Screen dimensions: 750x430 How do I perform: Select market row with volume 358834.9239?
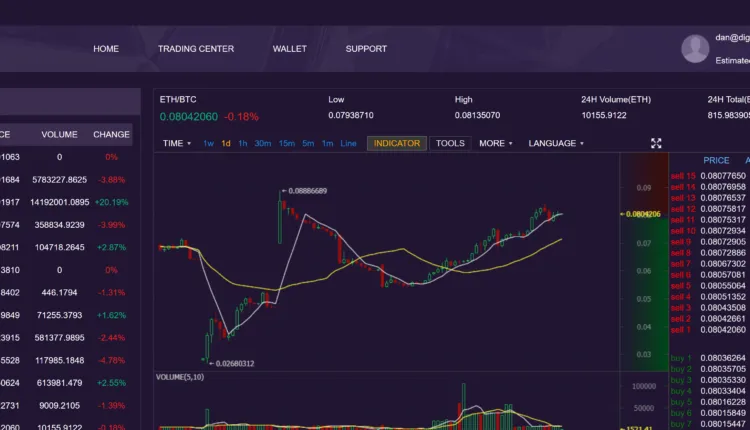66,224
